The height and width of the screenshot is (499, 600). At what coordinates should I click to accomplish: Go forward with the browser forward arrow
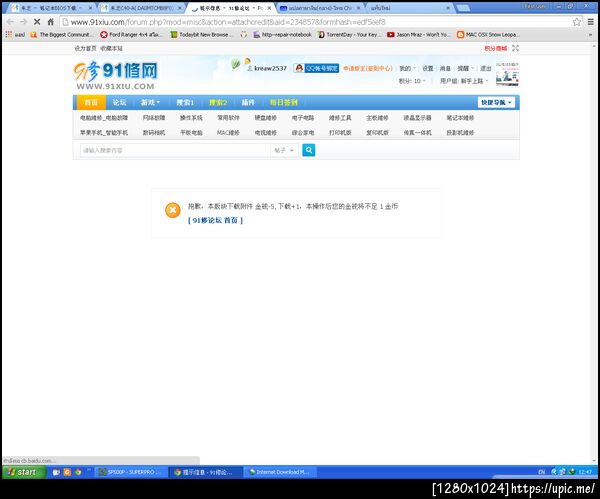click(x=23, y=22)
